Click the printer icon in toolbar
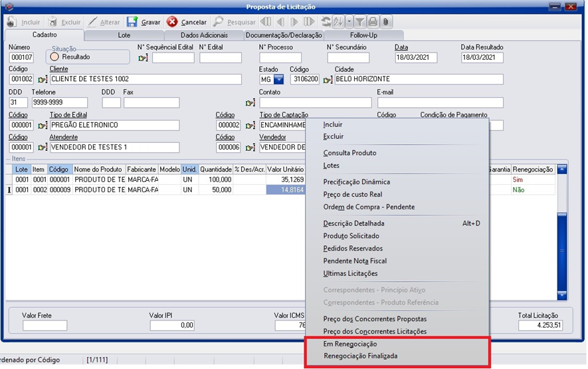588x369 pixels. pyautogui.click(x=373, y=22)
